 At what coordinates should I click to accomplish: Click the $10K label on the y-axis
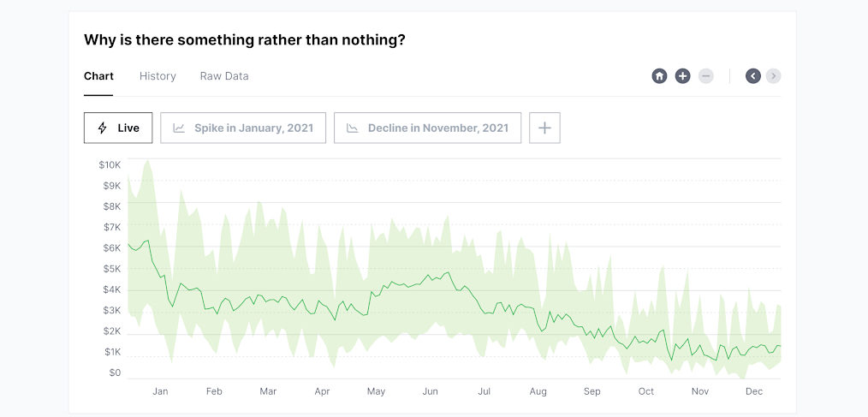click(110, 164)
